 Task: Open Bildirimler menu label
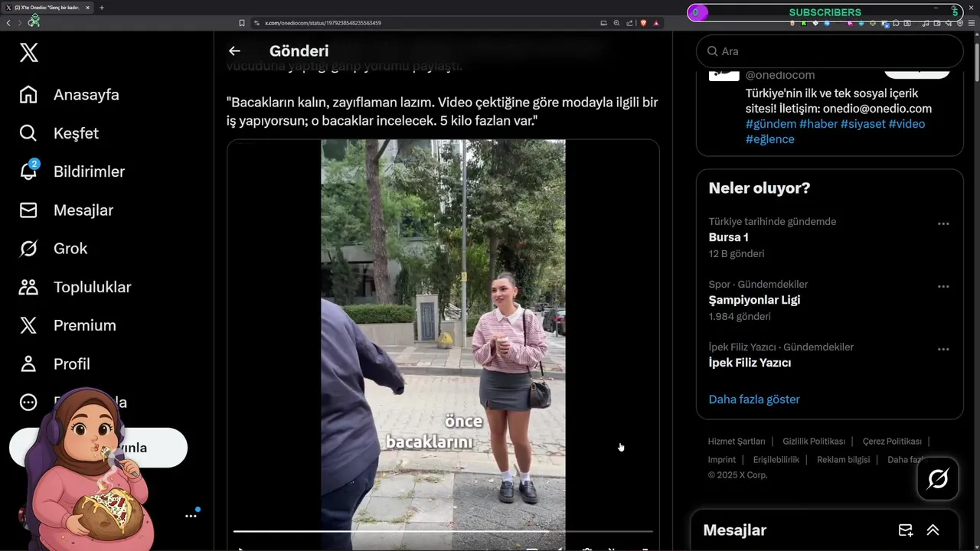(x=89, y=171)
